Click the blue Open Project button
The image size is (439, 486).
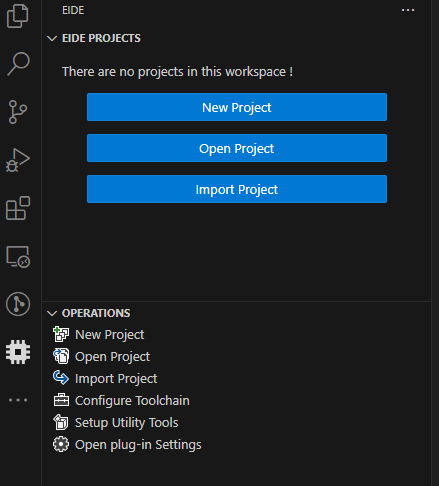[x=237, y=148]
